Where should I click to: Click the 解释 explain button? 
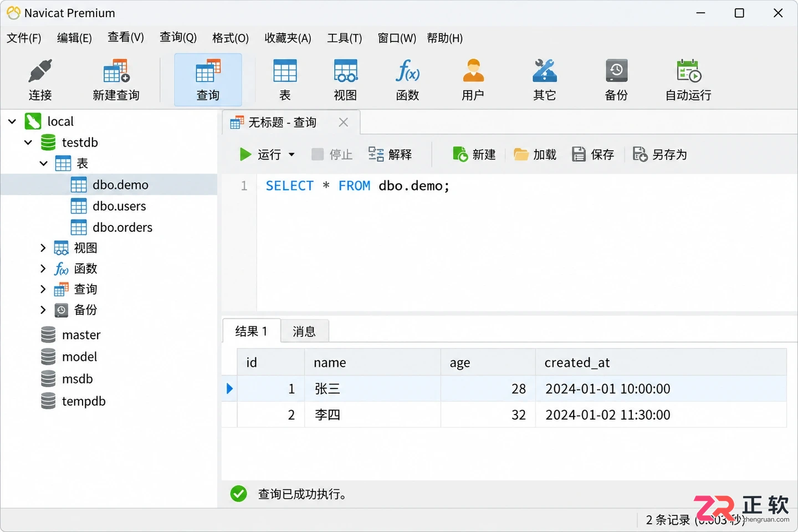(390, 155)
